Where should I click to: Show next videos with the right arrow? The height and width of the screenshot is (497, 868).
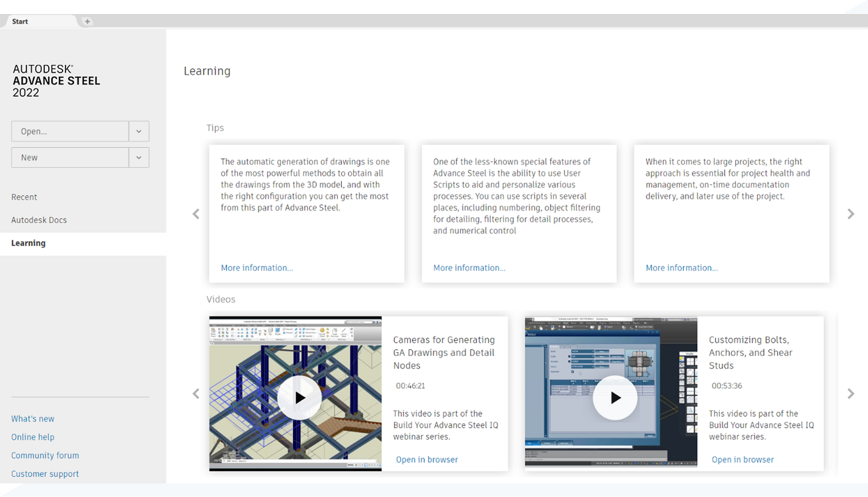[851, 393]
